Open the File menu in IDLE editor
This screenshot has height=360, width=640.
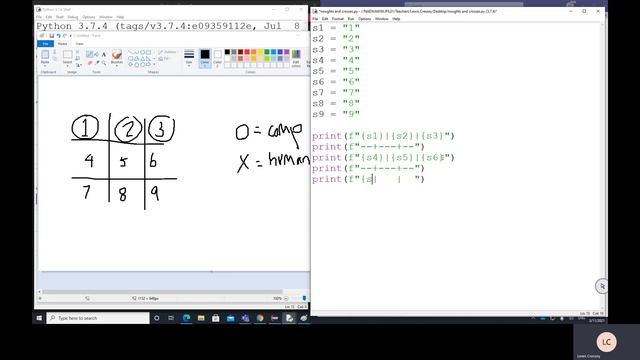point(315,19)
